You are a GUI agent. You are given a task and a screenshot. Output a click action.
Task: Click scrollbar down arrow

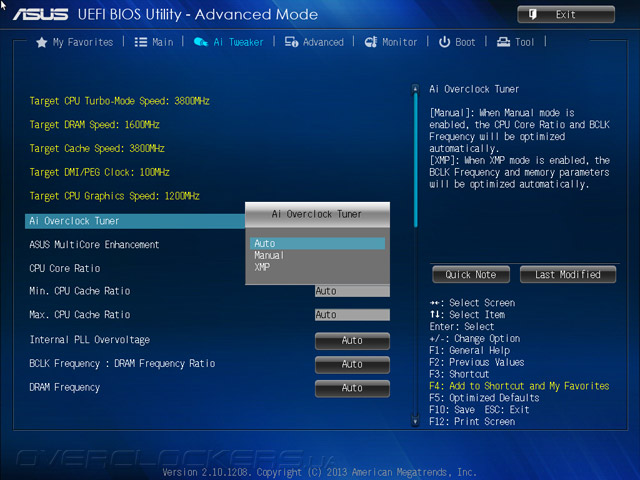[415, 421]
